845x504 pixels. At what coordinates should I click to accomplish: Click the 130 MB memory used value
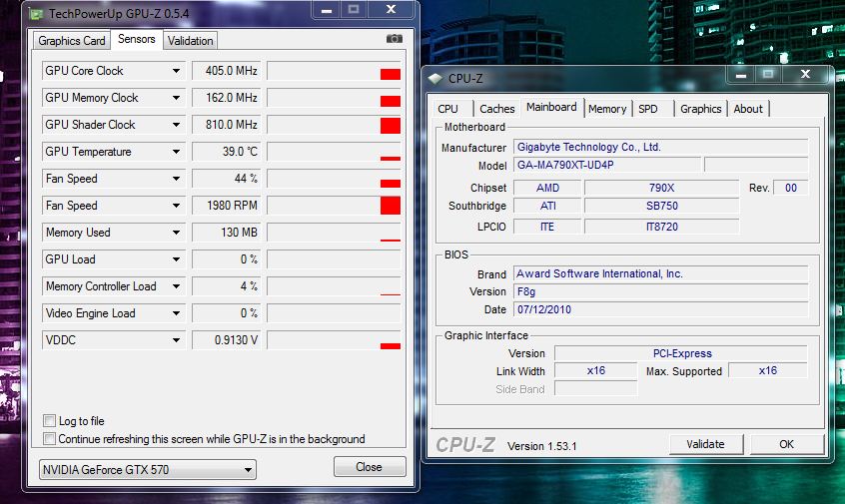(227, 233)
